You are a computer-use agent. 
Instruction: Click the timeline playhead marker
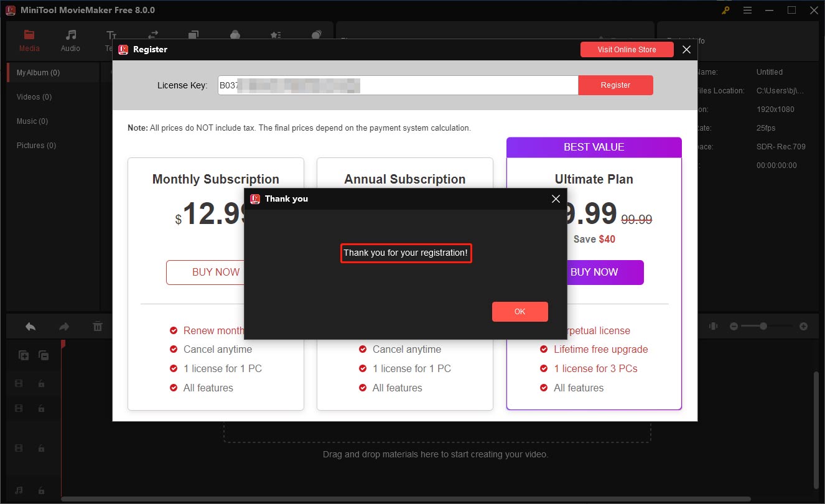(62, 343)
